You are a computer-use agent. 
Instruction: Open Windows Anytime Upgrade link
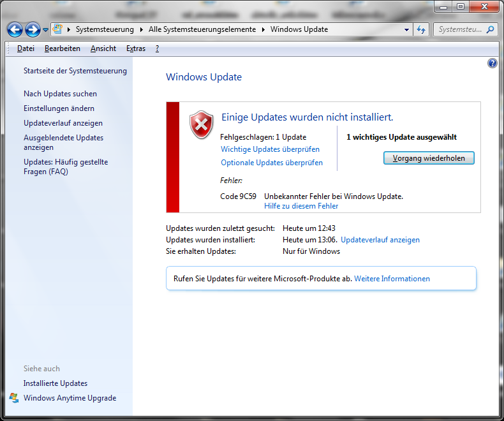[x=70, y=398]
